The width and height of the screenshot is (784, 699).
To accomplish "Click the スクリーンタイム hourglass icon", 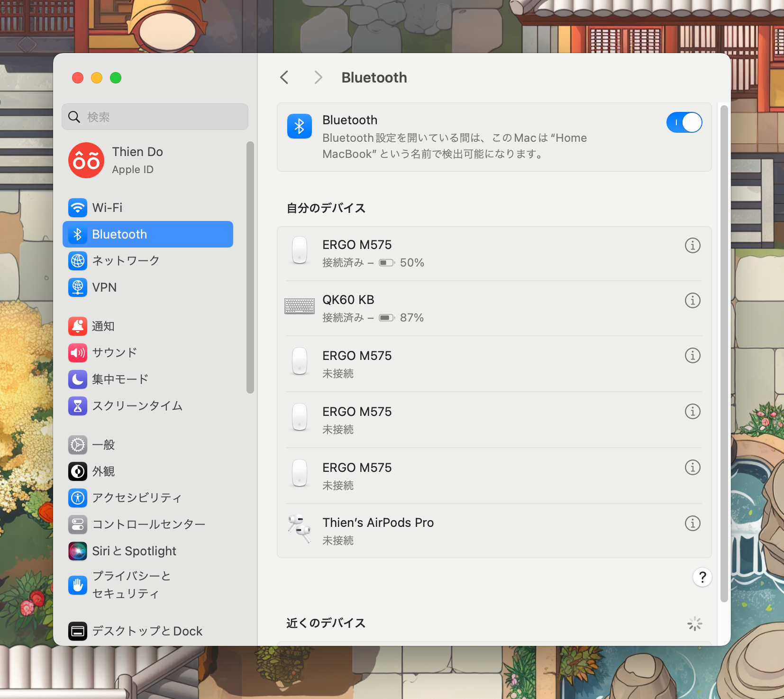I will point(78,406).
